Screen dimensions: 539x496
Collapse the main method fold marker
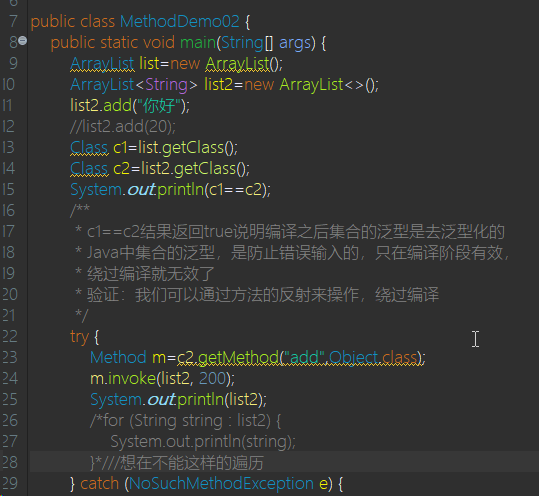click(22, 41)
